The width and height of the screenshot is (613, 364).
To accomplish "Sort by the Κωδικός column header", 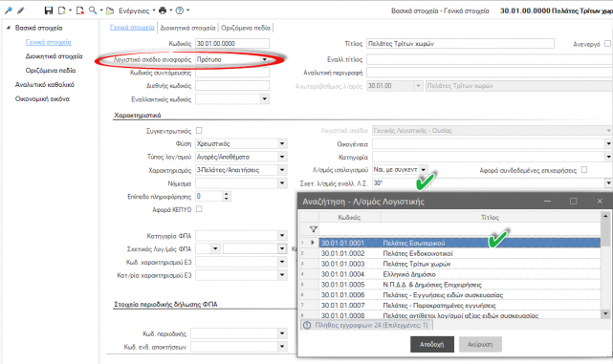I will (x=349, y=217).
